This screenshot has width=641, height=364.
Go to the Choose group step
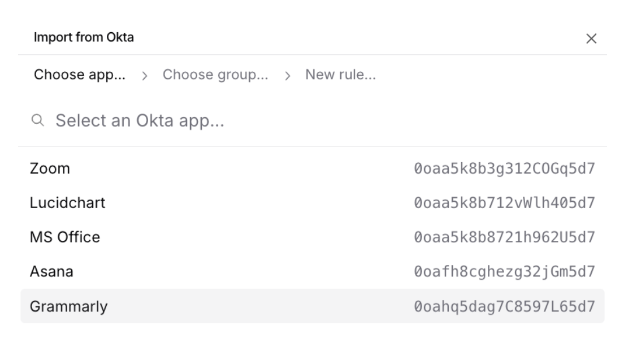215,75
